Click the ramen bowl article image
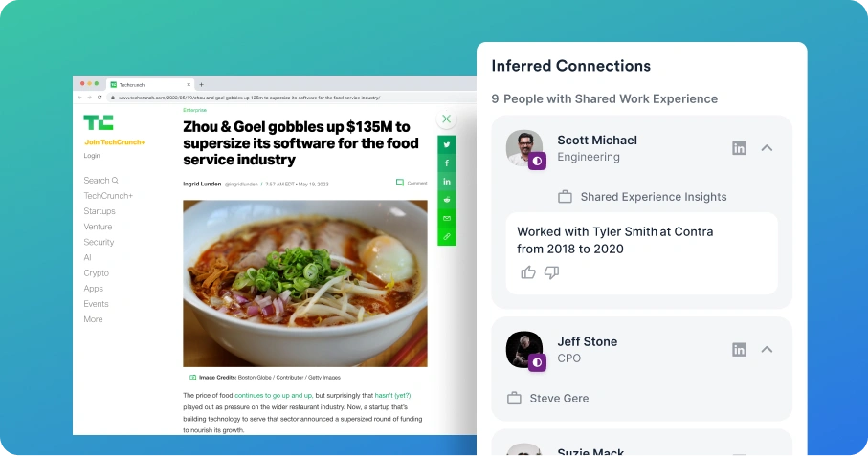Viewport: 868px width, 456px height. (305, 284)
